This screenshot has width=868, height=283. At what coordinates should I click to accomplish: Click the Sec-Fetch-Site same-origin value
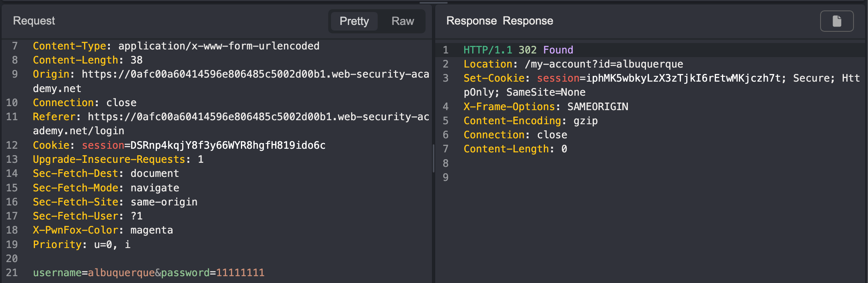click(x=164, y=202)
